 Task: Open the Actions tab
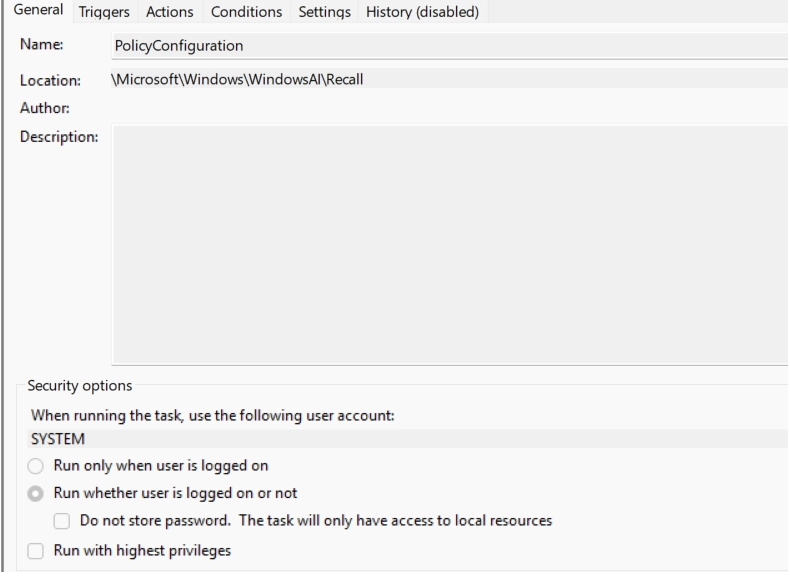pyautogui.click(x=169, y=12)
